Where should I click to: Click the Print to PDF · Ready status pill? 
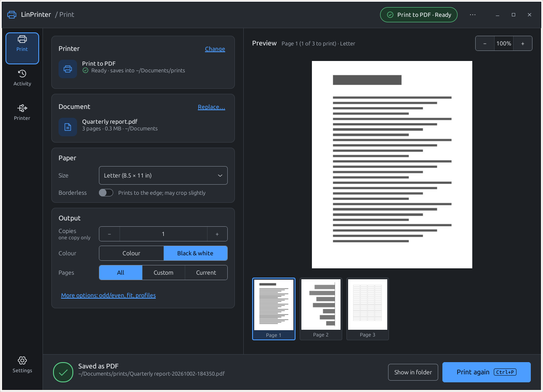[x=419, y=15]
